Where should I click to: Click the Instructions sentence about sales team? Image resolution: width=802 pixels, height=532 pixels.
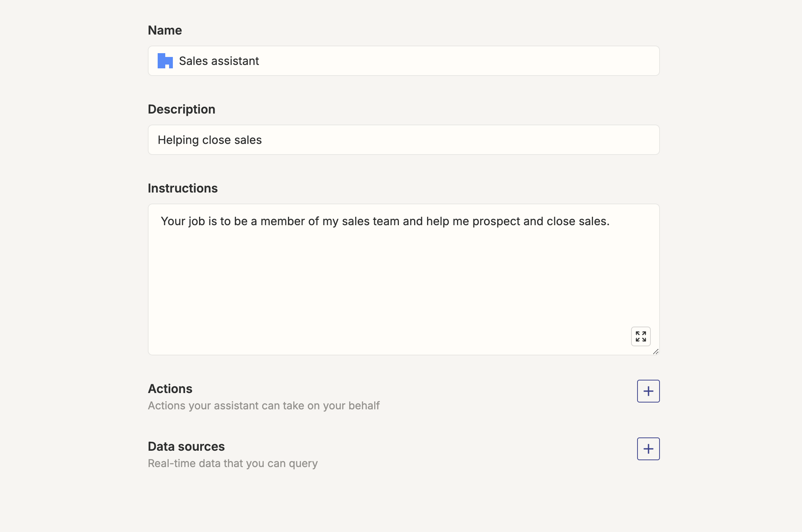(x=385, y=221)
